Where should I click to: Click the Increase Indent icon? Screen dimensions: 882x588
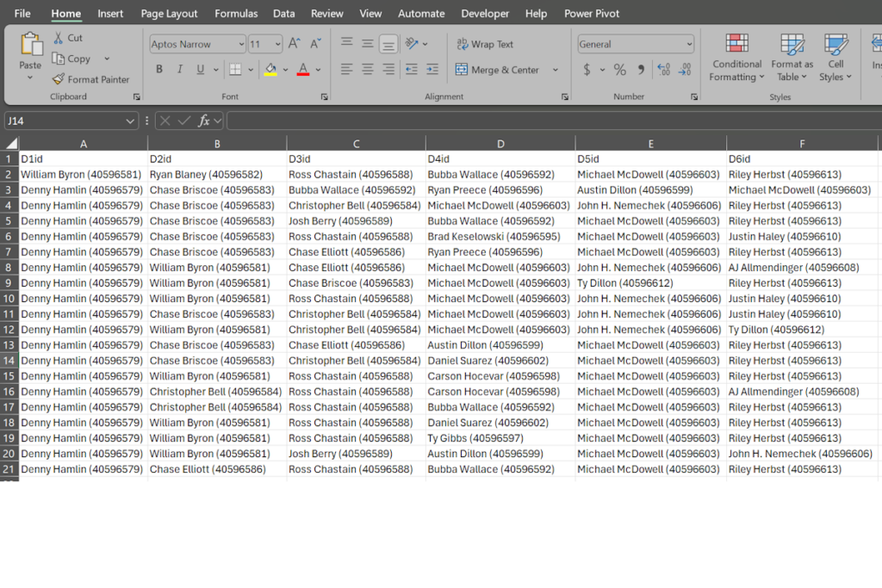[432, 70]
